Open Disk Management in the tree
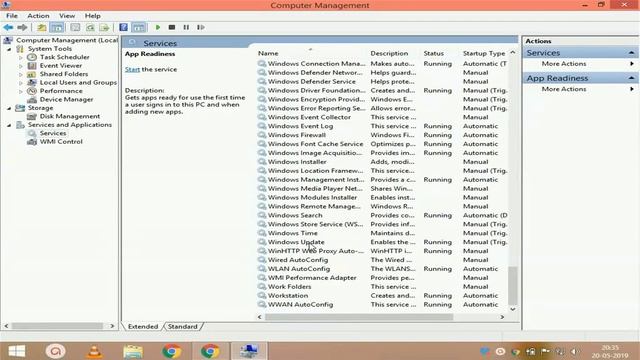Screen dimensions: 640x360 pyautogui.click(x=69, y=116)
